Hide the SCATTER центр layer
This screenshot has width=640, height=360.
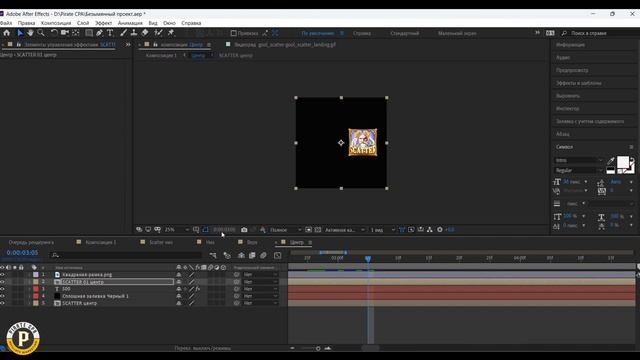[2, 303]
